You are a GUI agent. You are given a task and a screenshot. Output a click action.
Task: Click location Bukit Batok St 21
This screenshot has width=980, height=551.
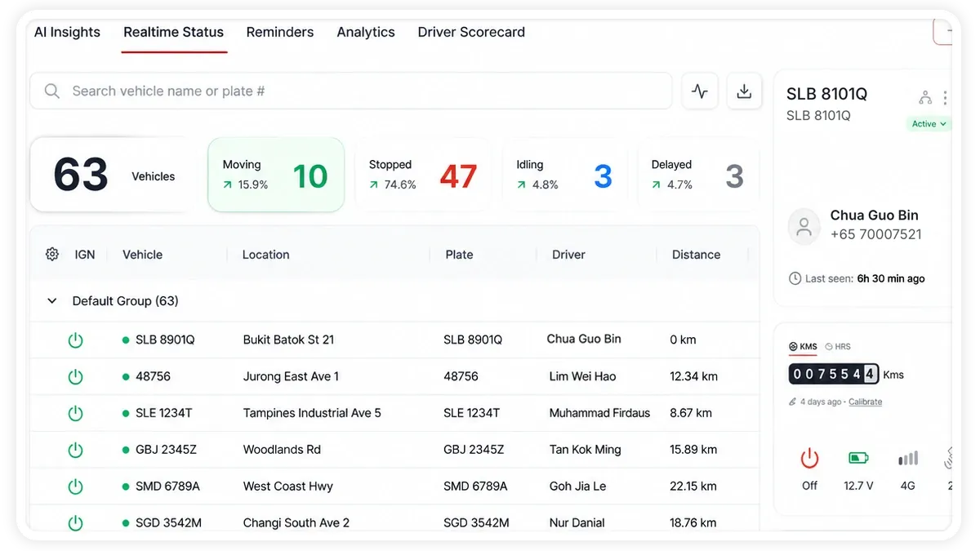point(288,340)
